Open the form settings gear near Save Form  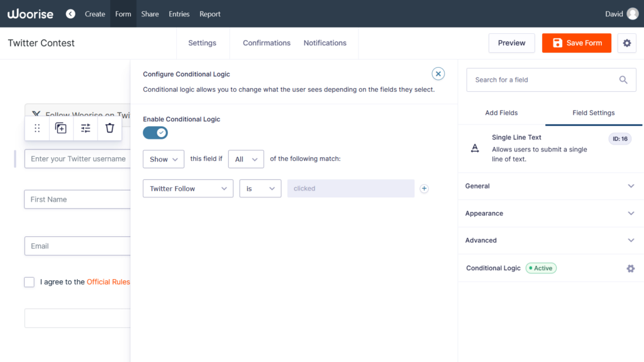point(626,43)
